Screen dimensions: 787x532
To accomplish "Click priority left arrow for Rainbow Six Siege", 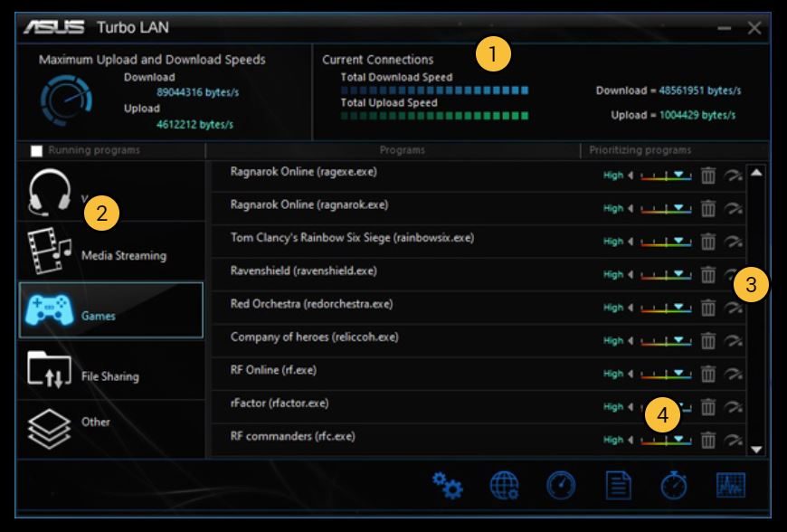I will [631, 242].
